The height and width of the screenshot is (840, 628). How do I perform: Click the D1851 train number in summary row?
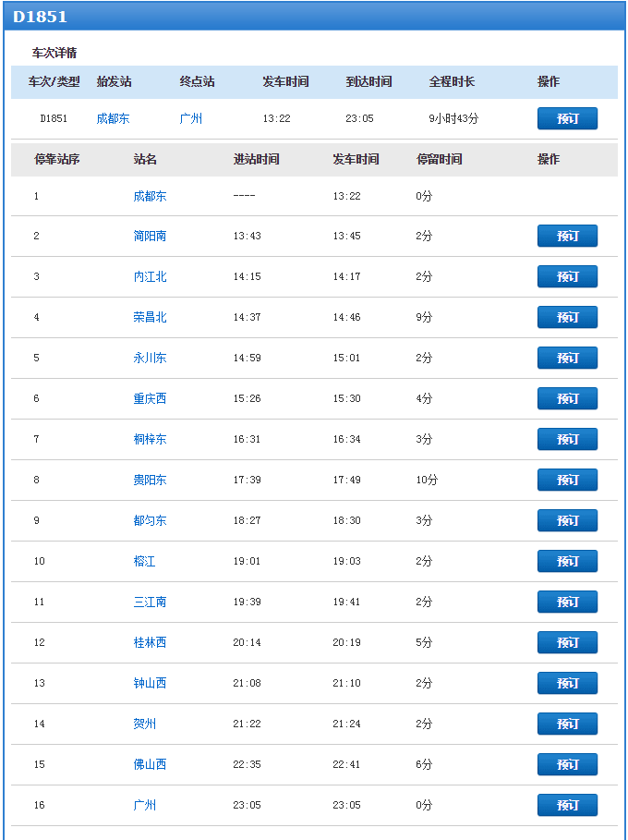pyautogui.click(x=54, y=118)
